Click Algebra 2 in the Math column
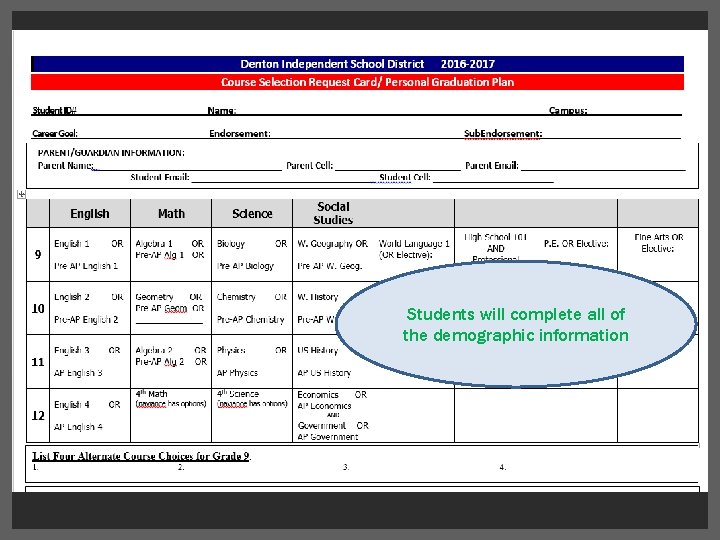This screenshot has height=540, width=720. [x=154, y=350]
